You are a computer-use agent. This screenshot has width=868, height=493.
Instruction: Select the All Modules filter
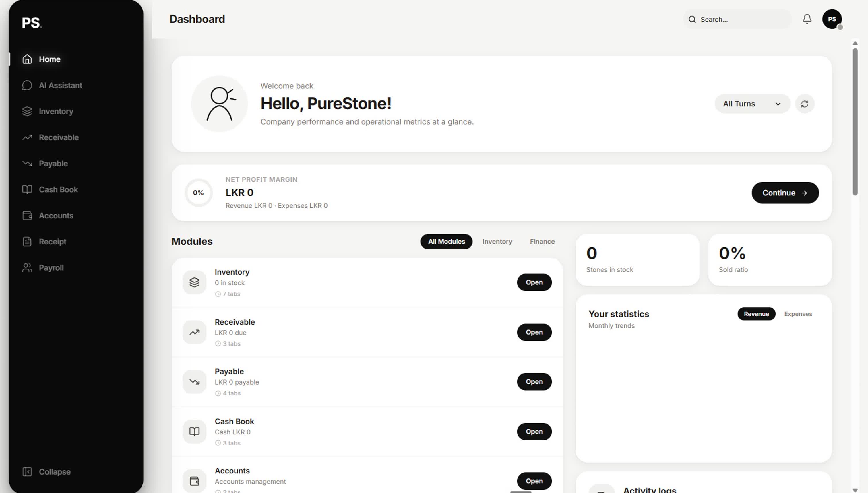click(446, 242)
